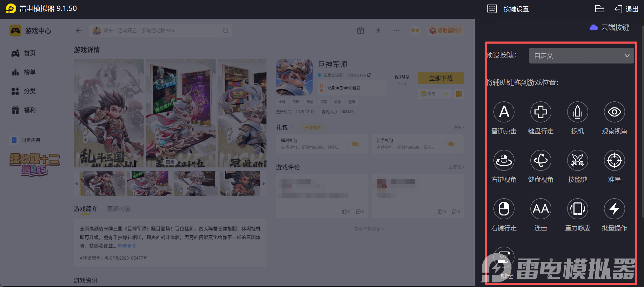Viewport: 644px width, 287px height.
Task: Click previous arrow on screenshot thumbnails
Action: coord(77,183)
